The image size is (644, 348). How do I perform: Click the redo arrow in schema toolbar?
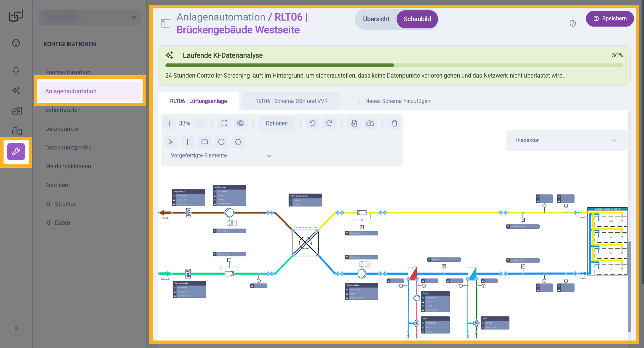(x=329, y=123)
